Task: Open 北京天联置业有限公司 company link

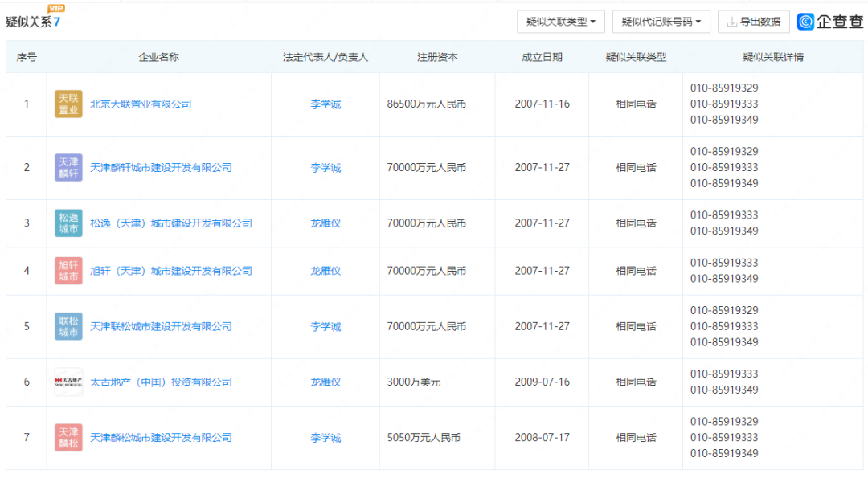Action: [x=141, y=104]
